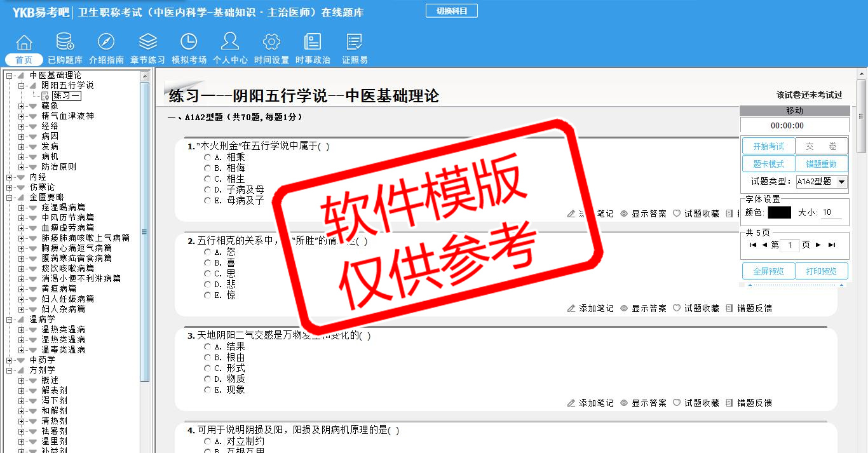Select 练习一 in the chapter tree
The height and width of the screenshot is (453, 868).
tap(66, 96)
